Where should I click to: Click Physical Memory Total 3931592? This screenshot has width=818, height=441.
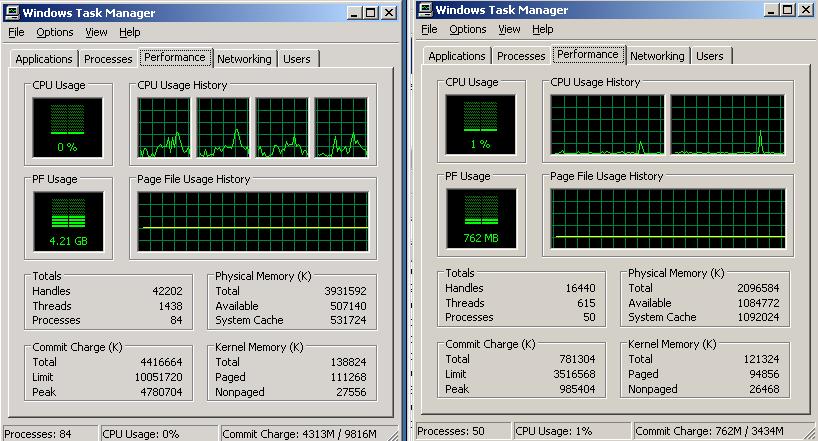pos(345,291)
